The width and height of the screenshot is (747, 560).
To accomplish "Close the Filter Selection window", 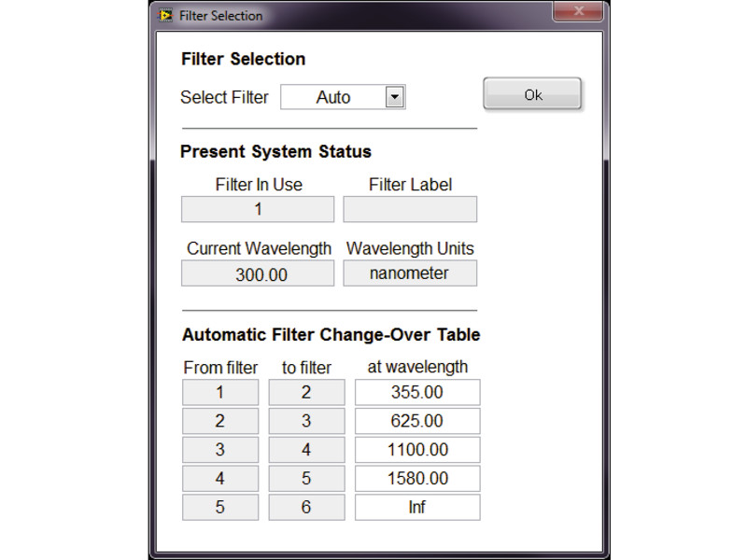I will coord(577,12).
